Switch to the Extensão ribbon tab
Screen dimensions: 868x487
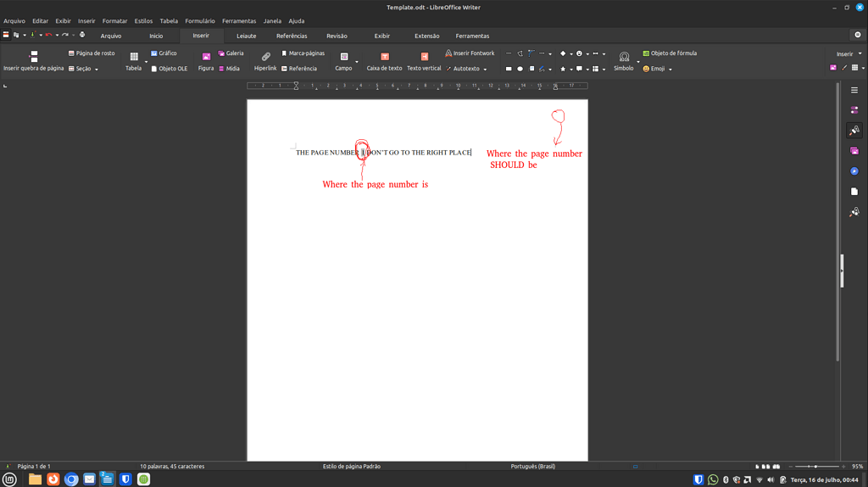[x=427, y=36]
